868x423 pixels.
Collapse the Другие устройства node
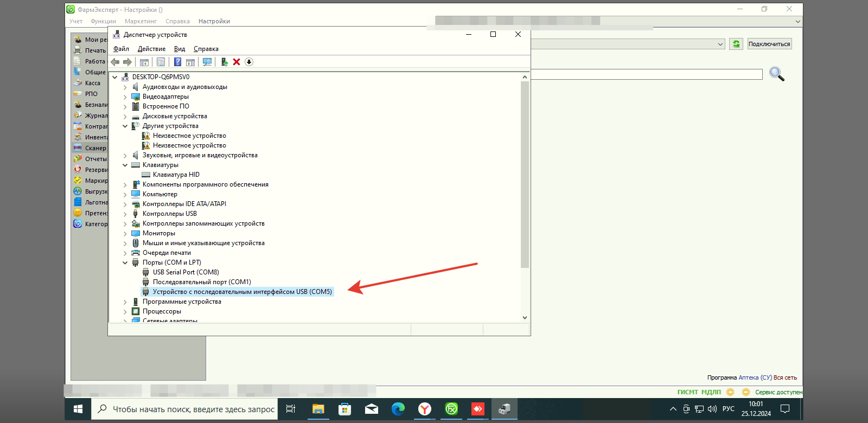point(125,126)
